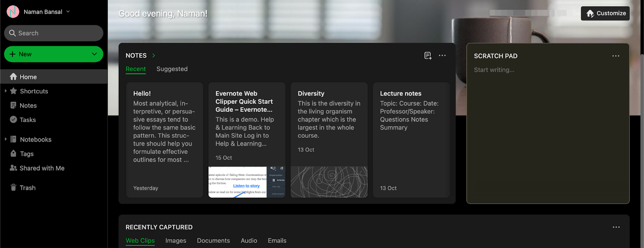The width and height of the screenshot is (644, 248).
Task: Open the New button dropdown chevron
Action: pyautogui.click(x=95, y=54)
